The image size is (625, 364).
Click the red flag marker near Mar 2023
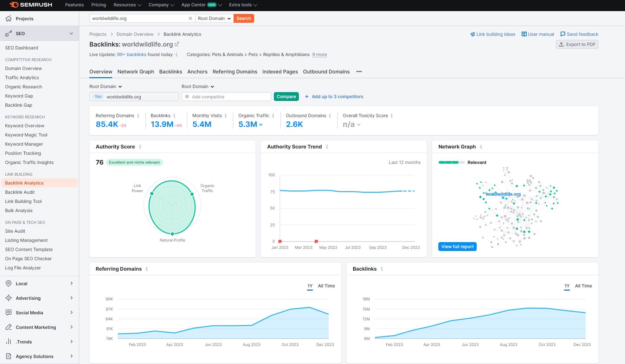tap(316, 242)
